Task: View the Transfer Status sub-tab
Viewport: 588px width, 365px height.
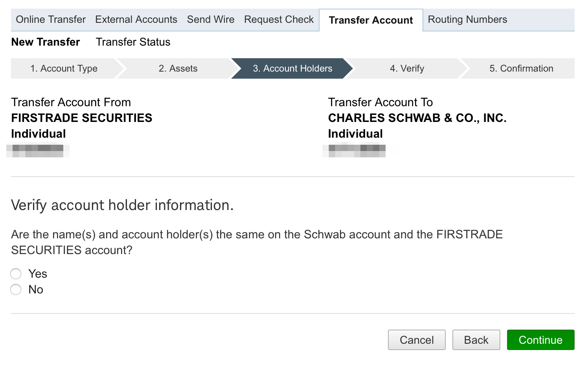Action: tap(133, 42)
